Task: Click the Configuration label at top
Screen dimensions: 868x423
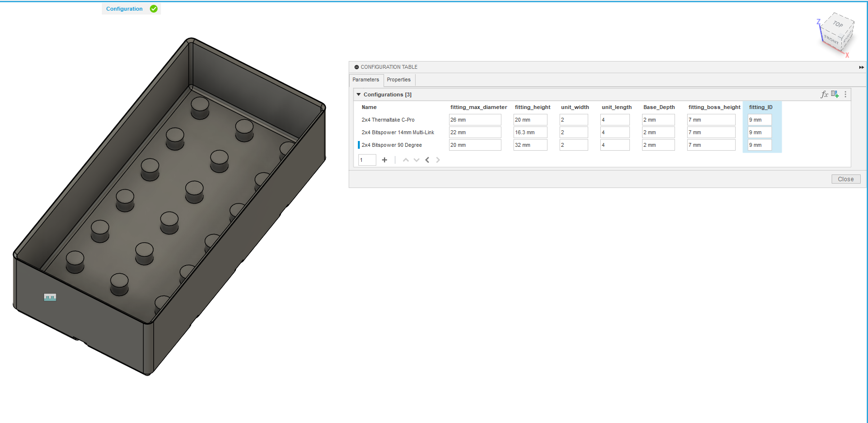Action: point(124,9)
